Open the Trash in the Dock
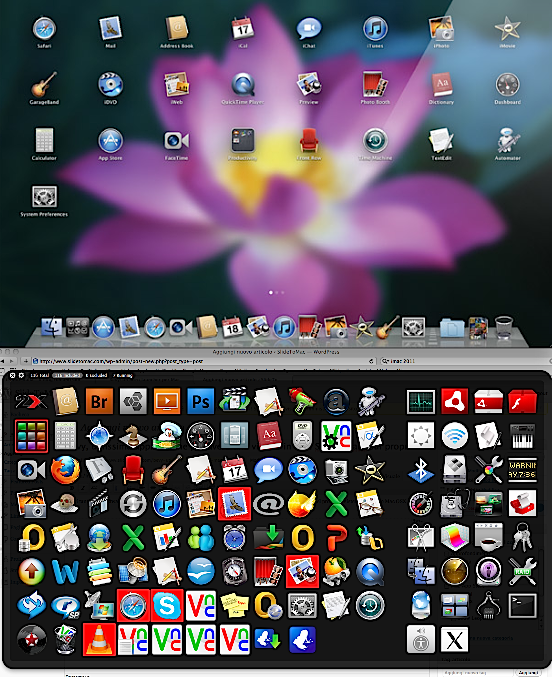The image size is (552, 677). tap(504, 327)
